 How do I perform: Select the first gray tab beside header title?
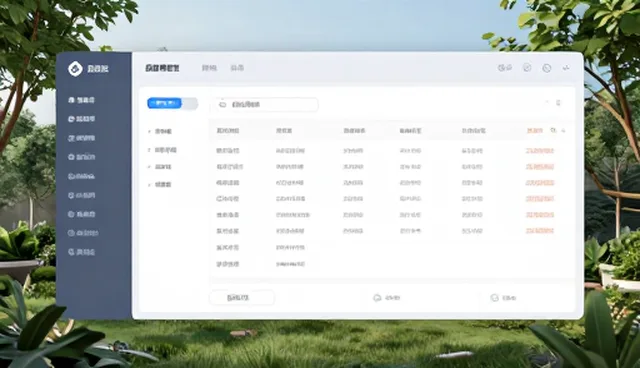(209, 68)
